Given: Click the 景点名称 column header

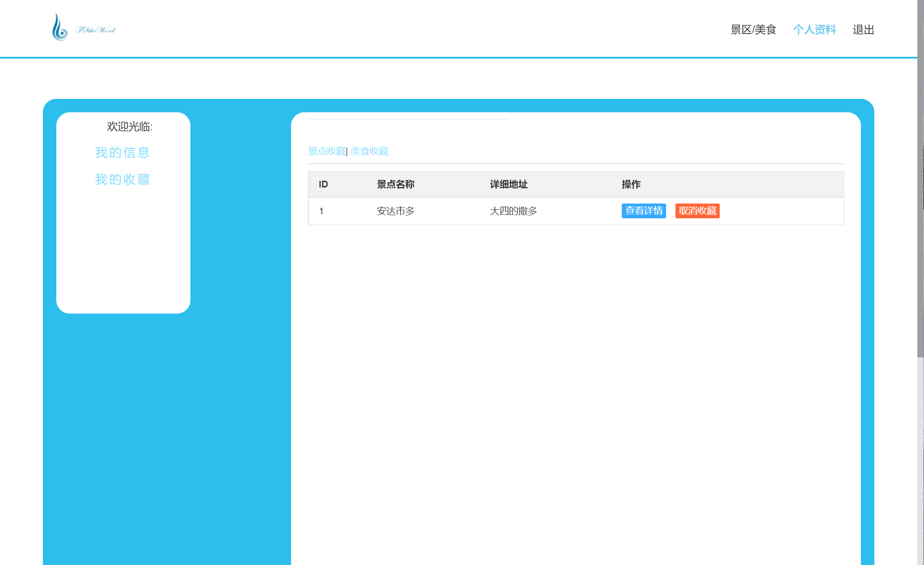Looking at the screenshot, I should point(395,184).
